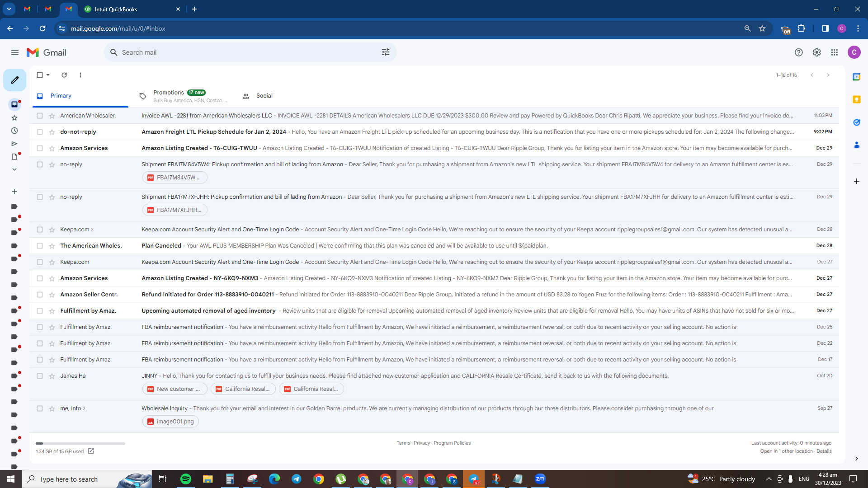Viewport: 868px width, 488px height.
Task: Open image001.png attachment chip
Action: [171, 422]
